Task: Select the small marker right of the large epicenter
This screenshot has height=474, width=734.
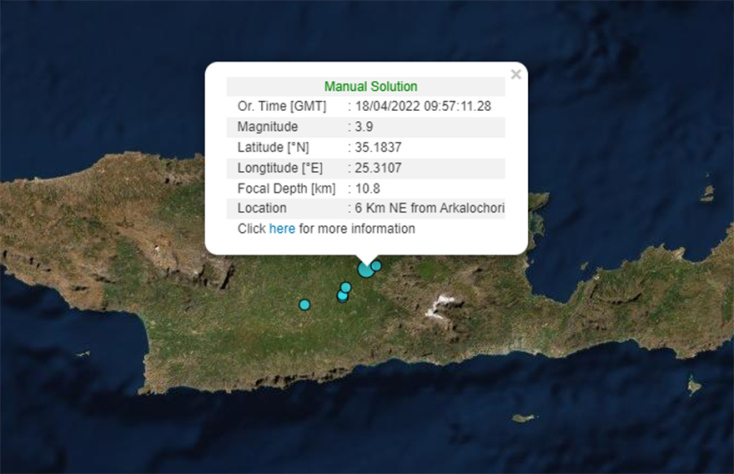Action: [x=377, y=265]
